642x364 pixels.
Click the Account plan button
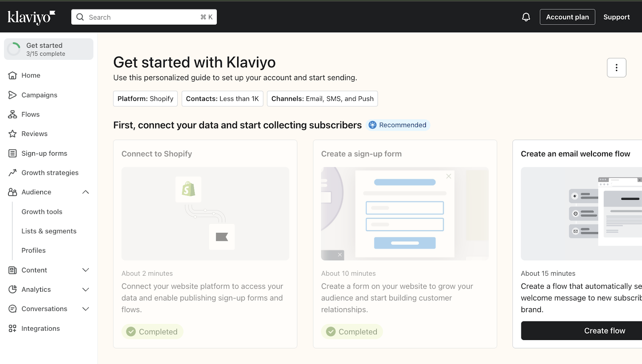point(567,17)
